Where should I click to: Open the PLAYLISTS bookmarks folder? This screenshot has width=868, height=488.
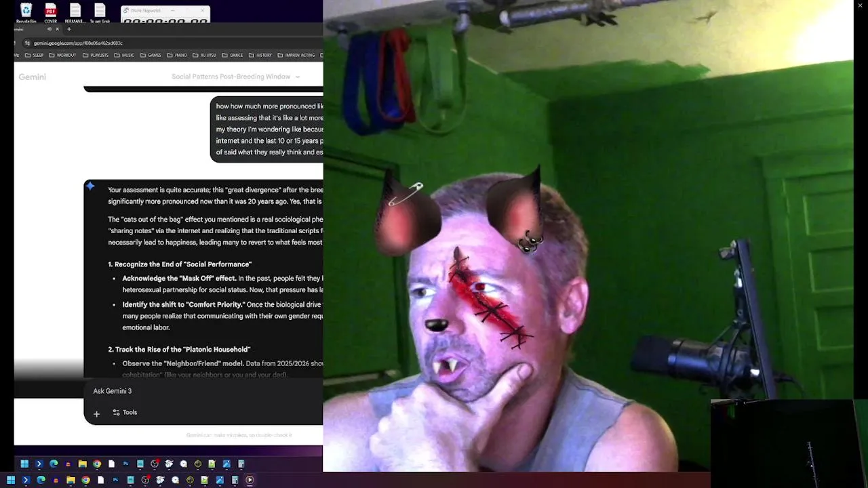pos(96,55)
